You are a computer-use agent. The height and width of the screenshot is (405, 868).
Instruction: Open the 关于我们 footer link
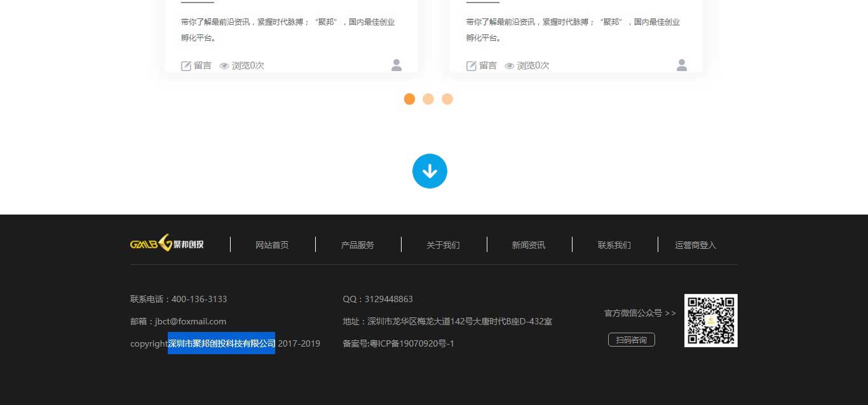coord(443,244)
